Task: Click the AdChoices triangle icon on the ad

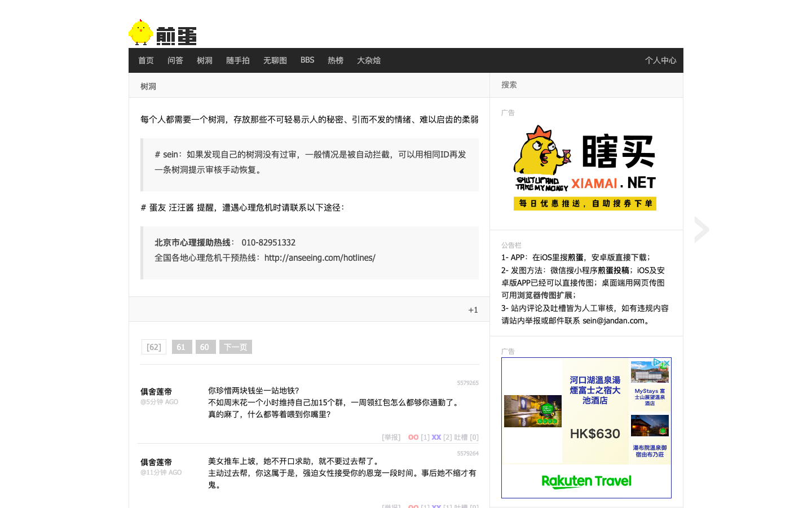Action: point(657,362)
